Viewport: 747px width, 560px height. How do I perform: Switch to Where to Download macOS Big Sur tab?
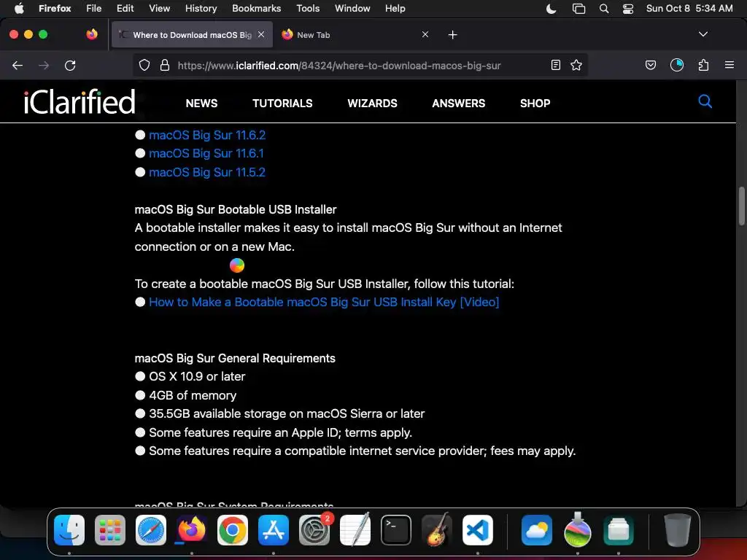point(192,34)
